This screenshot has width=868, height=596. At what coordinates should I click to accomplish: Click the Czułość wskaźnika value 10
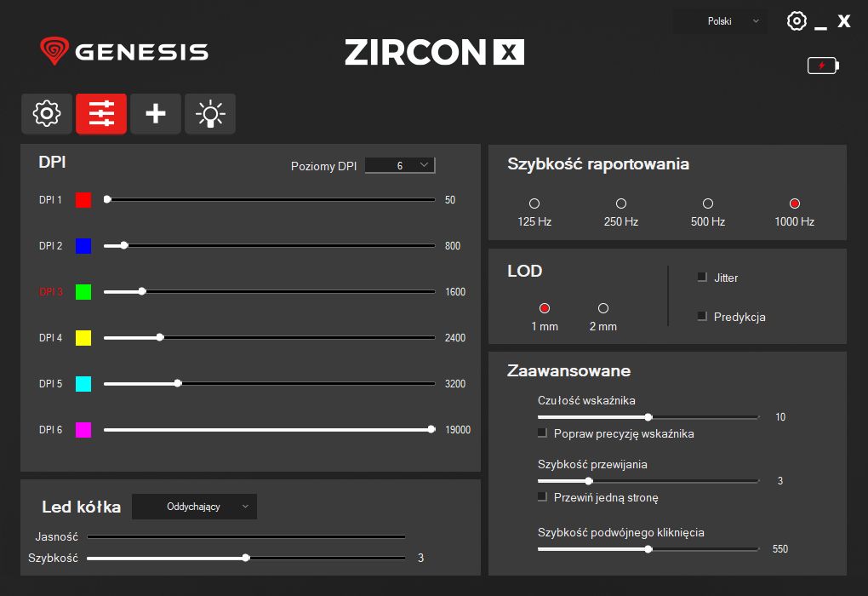click(780, 417)
